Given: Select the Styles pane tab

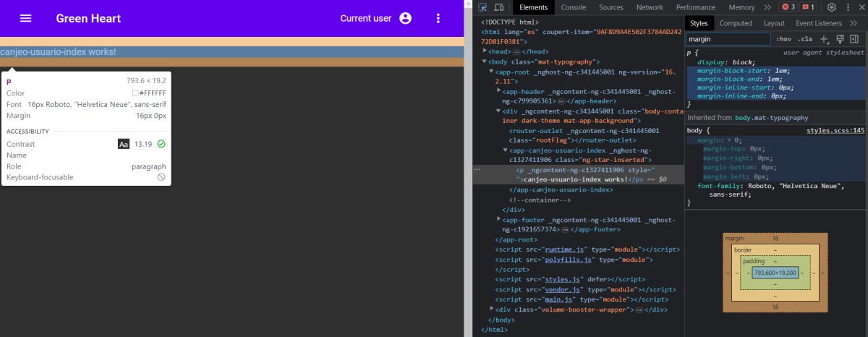Looking at the screenshot, I should pos(699,23).
